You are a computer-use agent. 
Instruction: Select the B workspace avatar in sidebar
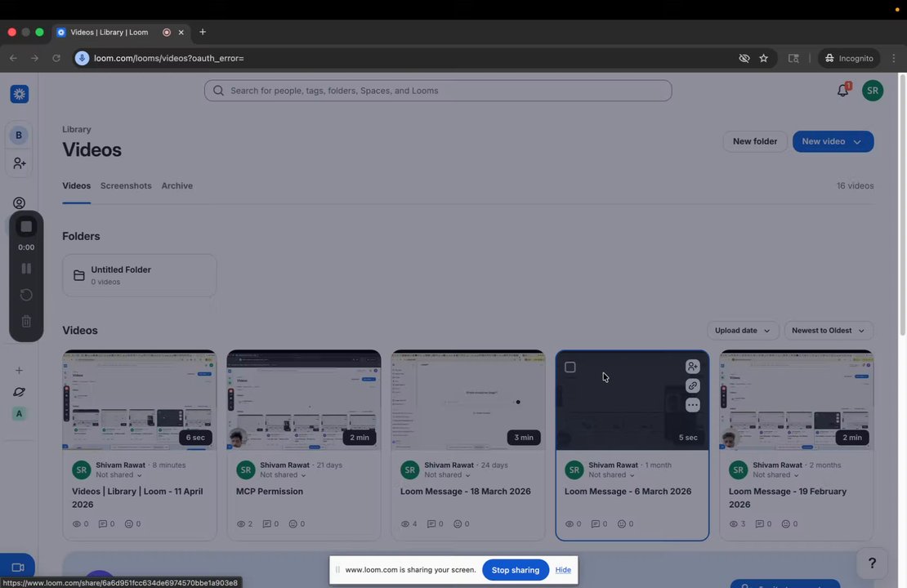19,136
